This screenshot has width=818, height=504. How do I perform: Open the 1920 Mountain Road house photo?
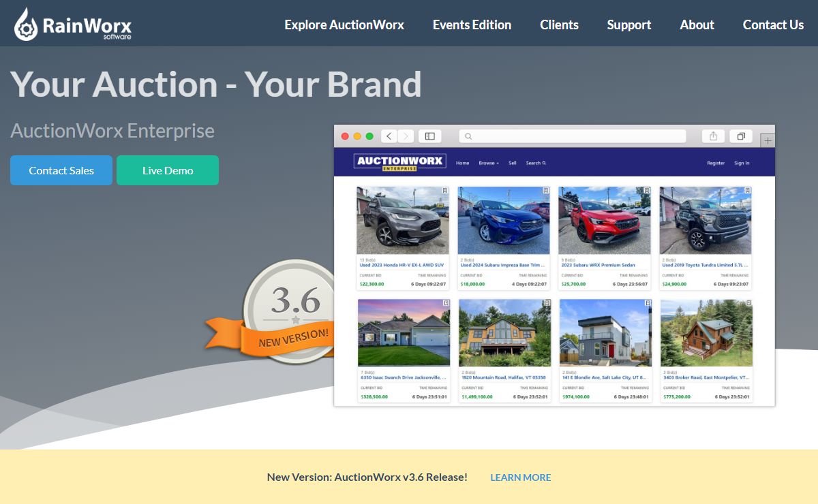point(504,333)
